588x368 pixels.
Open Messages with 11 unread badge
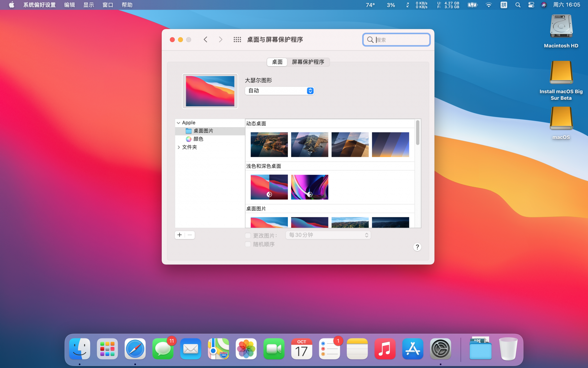[x=163, y=349]
